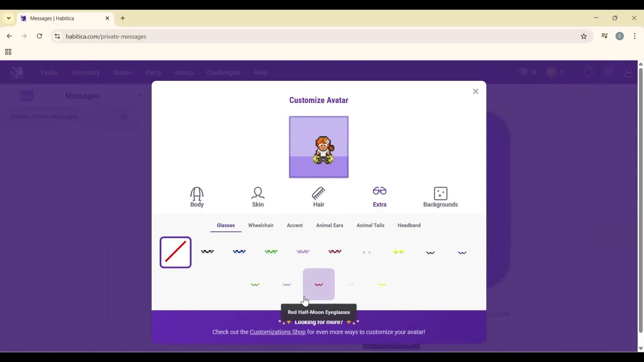Image resolution: width=644 pixels, height=362 pixels.
Task: Open the Backgrounds customization section
Action: coord(441,197)
